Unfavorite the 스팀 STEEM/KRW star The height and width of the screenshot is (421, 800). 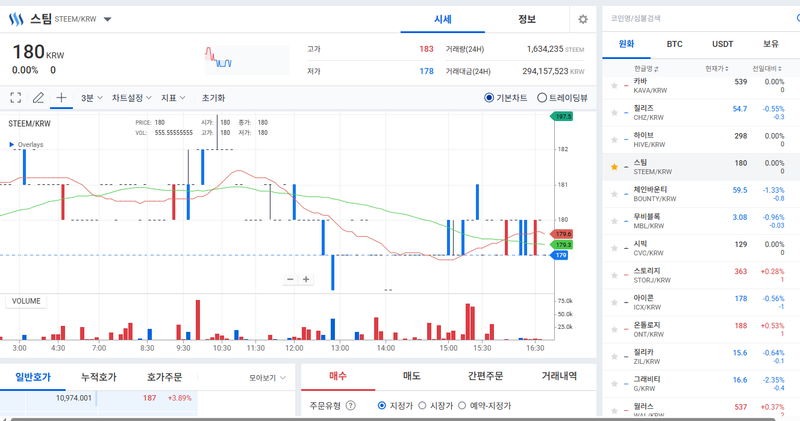coord(614,167)
